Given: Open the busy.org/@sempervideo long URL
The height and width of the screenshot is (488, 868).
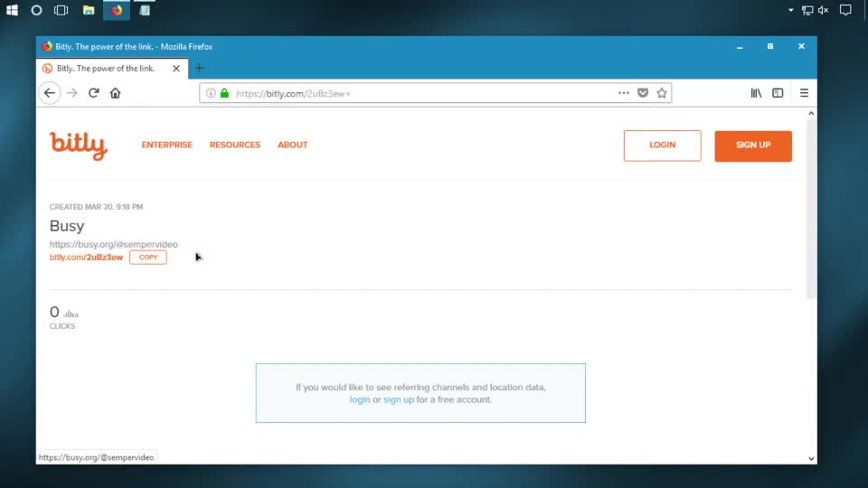Looking at the screenshot, I should coord(114,244).
